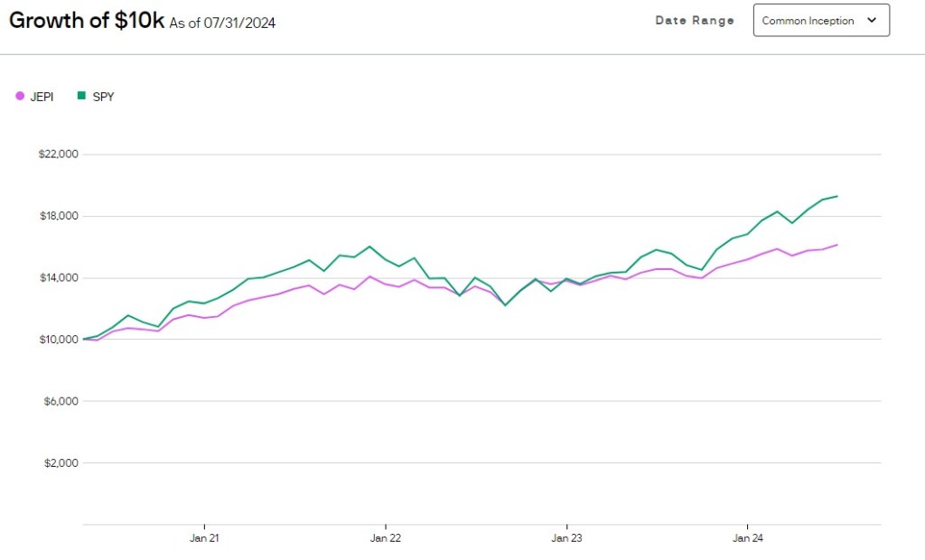Toggle the SPY series legend label
The image size is (925, 560).
(103, 97)
